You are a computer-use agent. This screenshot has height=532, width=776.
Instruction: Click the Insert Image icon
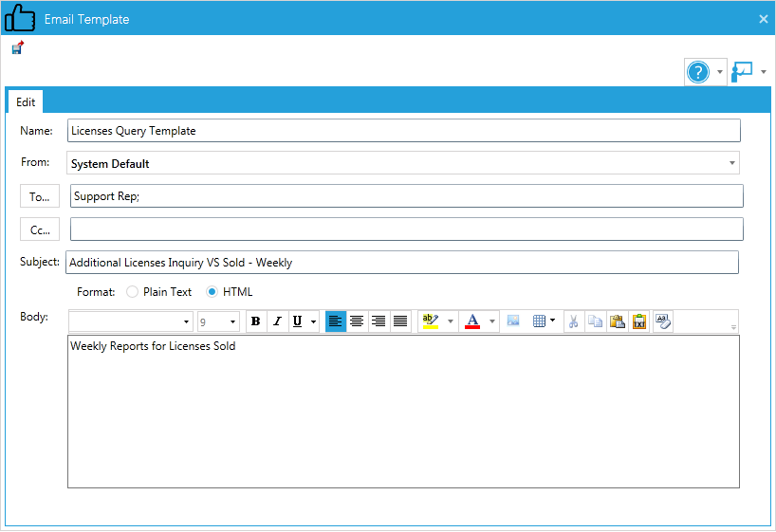pos(513,321)
